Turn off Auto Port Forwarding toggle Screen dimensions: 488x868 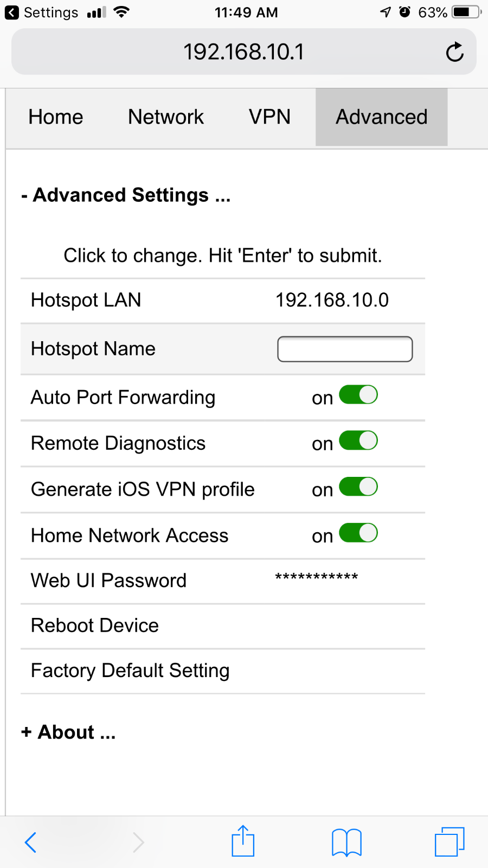point(358,395)
